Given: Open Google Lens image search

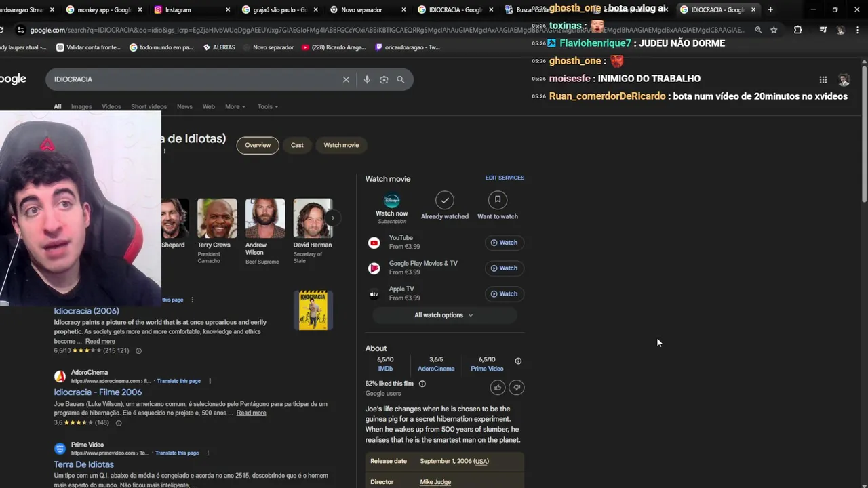Looking at the screenshot, I should tap(384, 79).
